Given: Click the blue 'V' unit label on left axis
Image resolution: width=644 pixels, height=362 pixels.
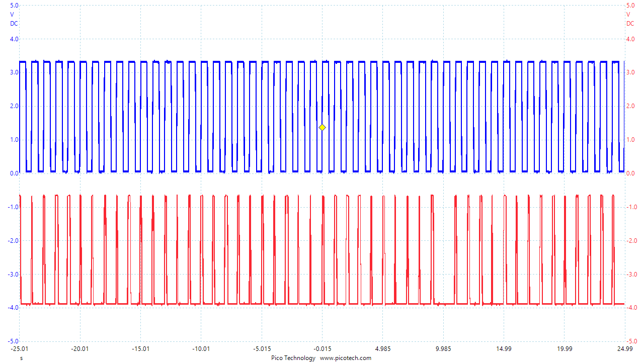Looking at the screenshot, I should click(12, 15).
